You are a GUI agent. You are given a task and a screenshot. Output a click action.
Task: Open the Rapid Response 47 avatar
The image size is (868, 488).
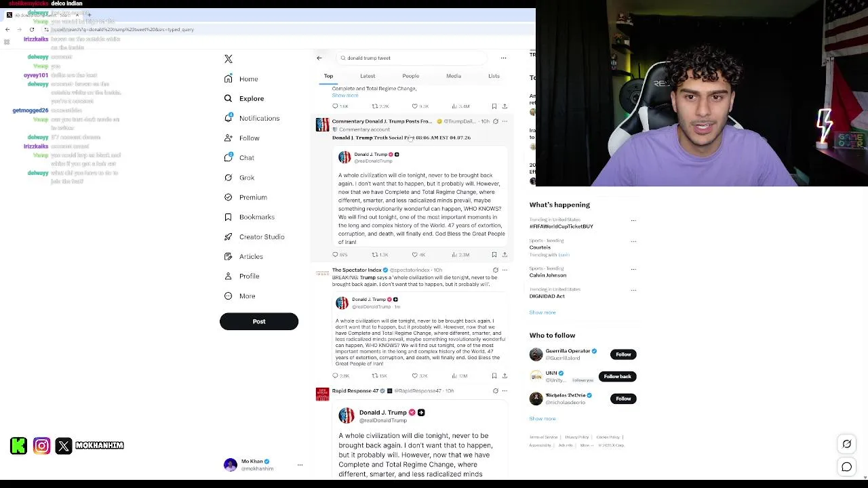(322, 394)
